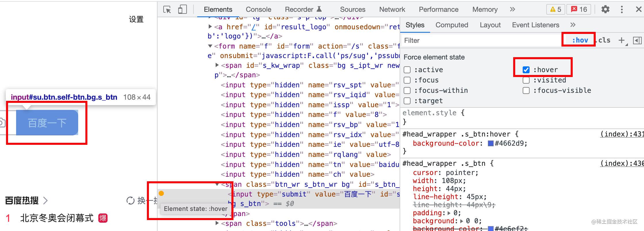
Task: Switch to the Computed pane tab
Action: tap(452, 25)
